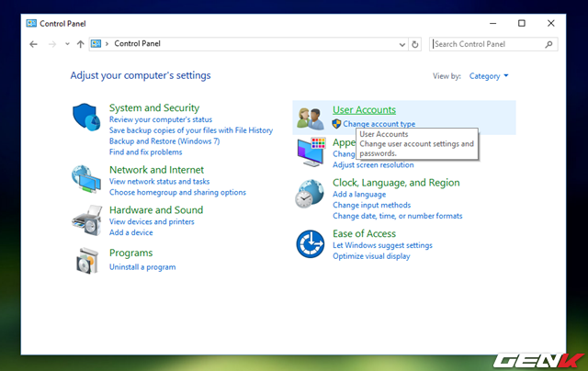The width and height of the screenshot is (588, 371).
Task: Expand the breadcrumb chevron before Control Panel
Action: point(107,44)
